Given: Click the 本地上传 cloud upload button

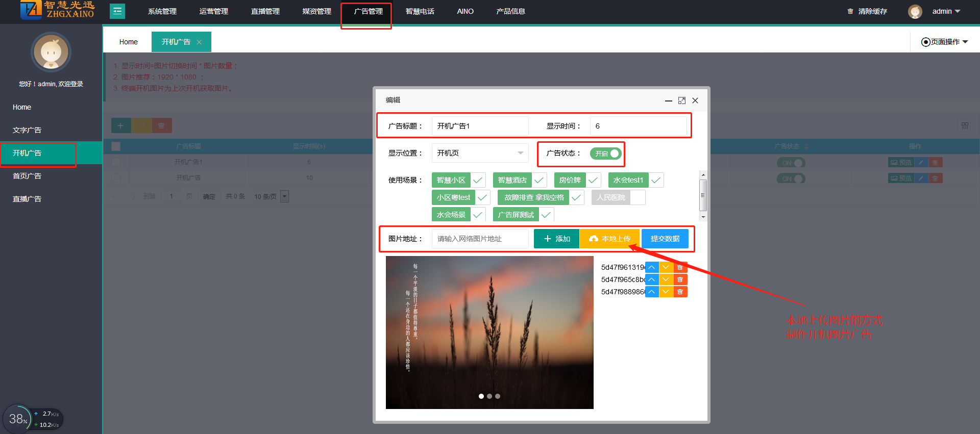Looking at the screenshot, I should [609, 239].
